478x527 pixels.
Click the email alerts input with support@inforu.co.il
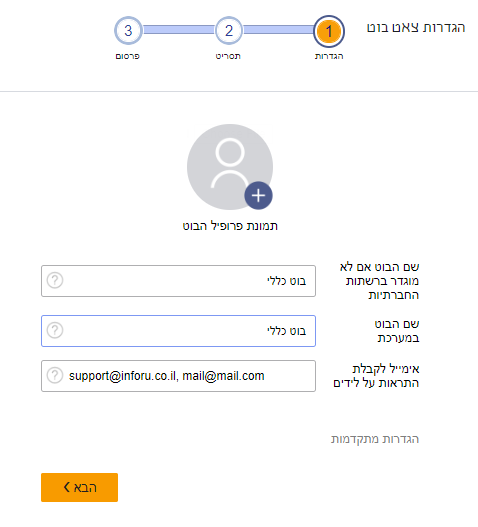coord(178,376)
